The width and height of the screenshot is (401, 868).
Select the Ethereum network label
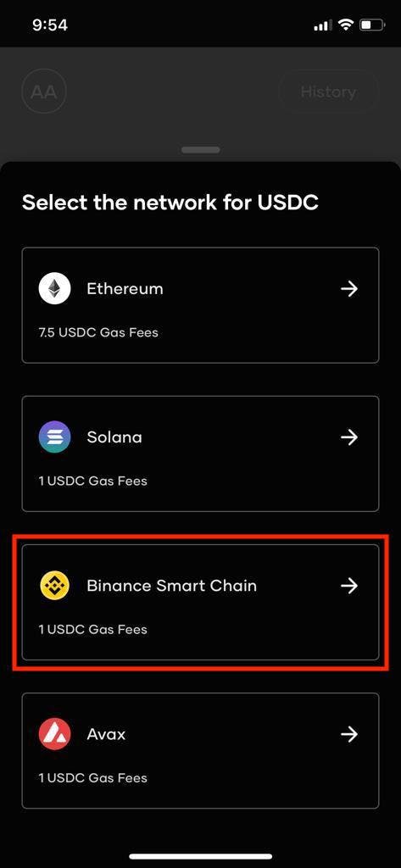tap(125, 289)
